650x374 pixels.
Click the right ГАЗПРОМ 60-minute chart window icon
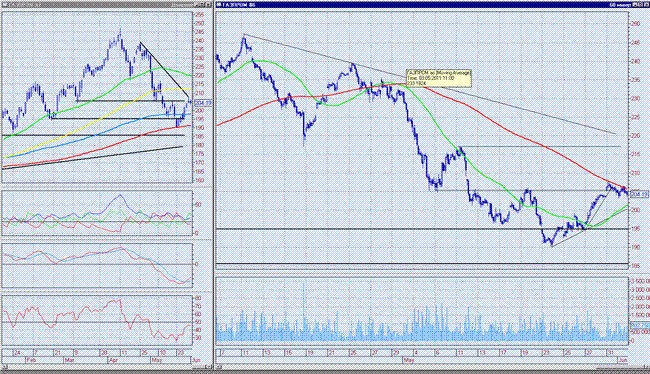218,5
